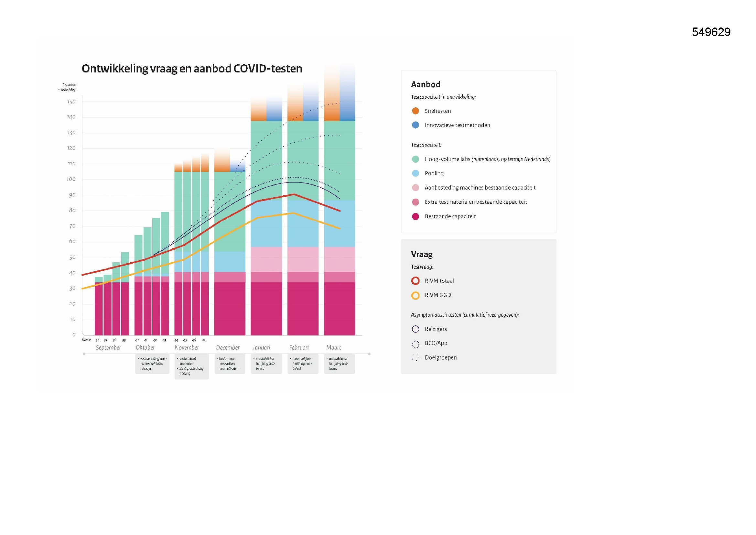Click the 'Week:' axis label

point(86,340)
